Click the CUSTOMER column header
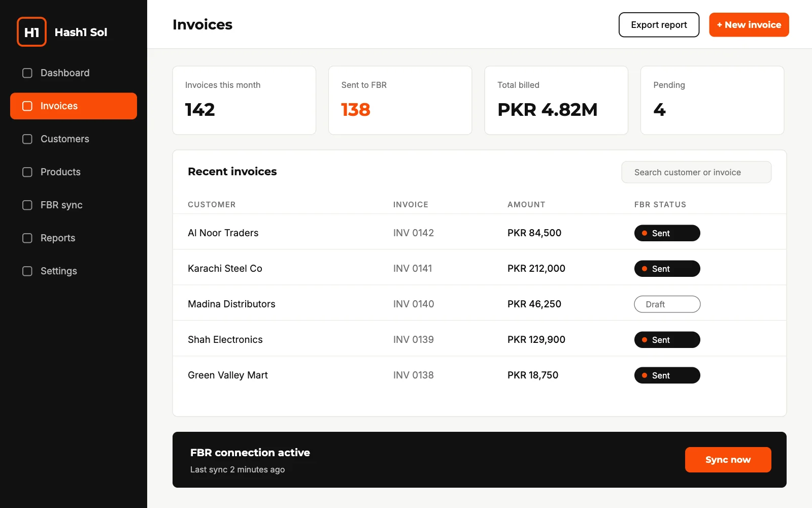The image size is (812, 508). (x=212, y=205)
